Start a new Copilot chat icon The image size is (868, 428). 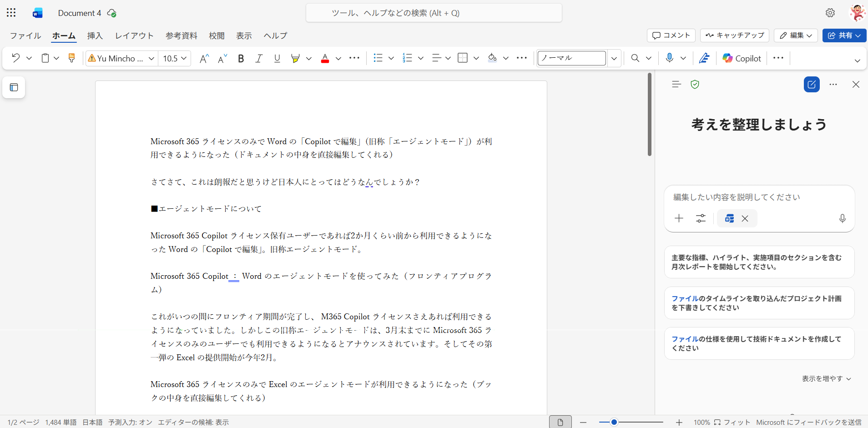pyautogui.click(x=812, y=85)
